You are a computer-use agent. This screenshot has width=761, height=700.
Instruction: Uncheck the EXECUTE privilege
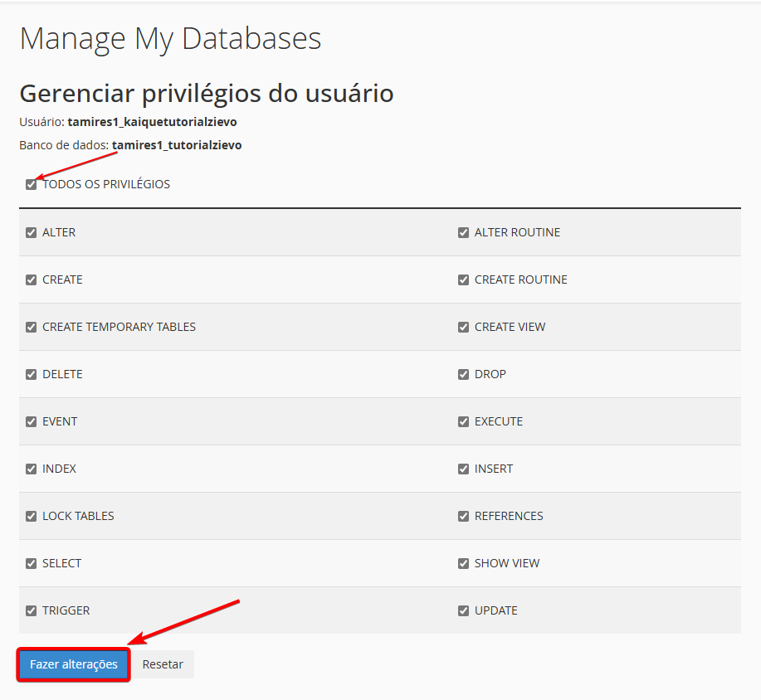tap(464, 421)
